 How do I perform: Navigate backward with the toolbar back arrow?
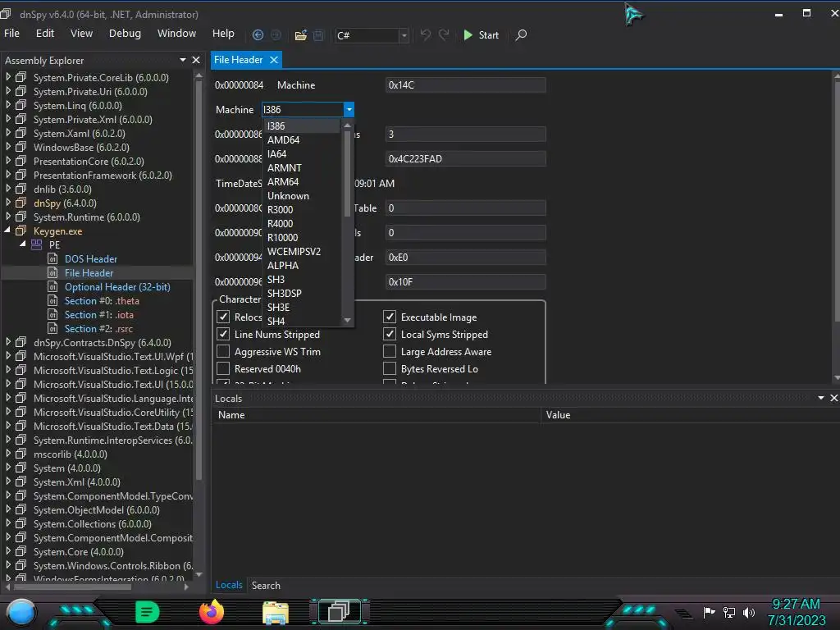point(258,34)
